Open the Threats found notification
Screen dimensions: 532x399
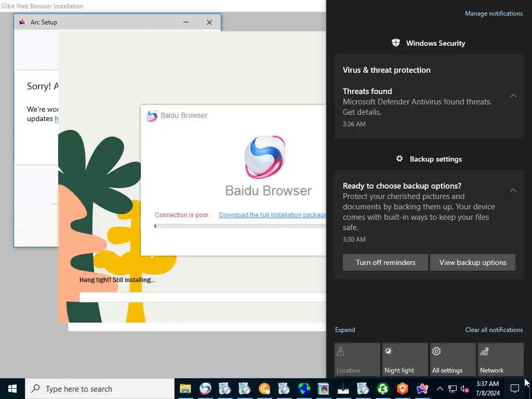click(x=429, y=107)
